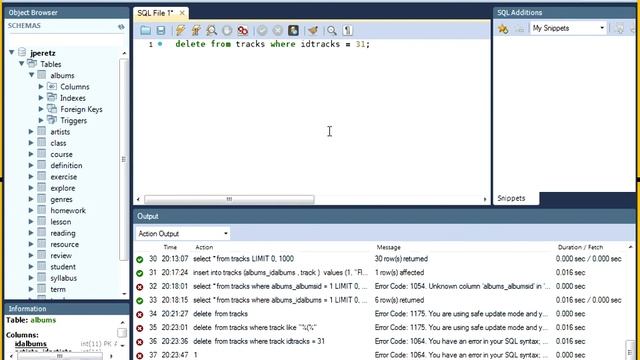Screen dimensions: 640x360
Task: Switch to the SQL File 1* tab
Action: [x=155, y=13]
